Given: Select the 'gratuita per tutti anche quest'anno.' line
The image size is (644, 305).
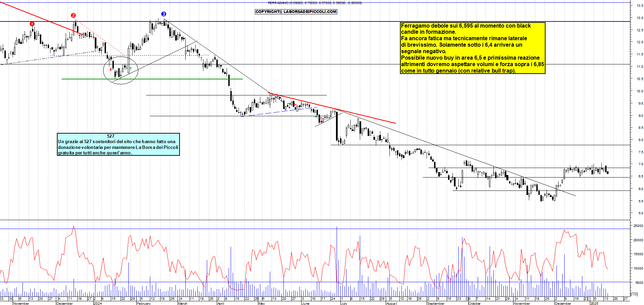Looking at the screenshot, I should [95, 153].
